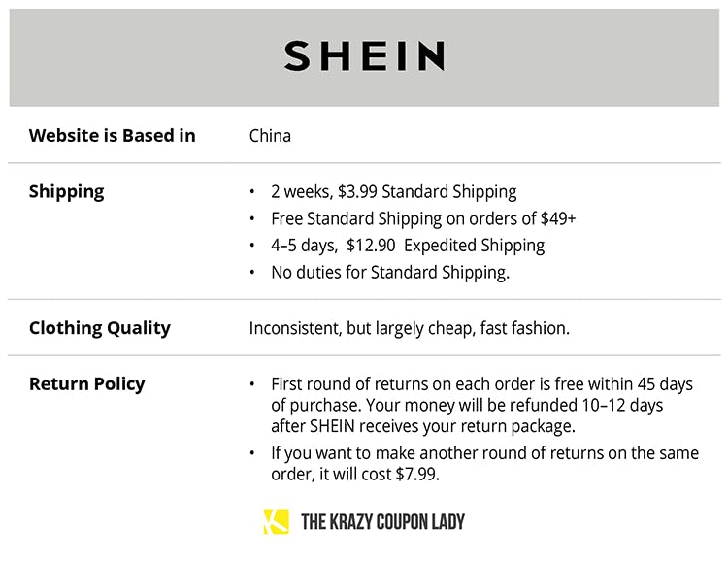Screen dimensions: 728x562
Task: Click 'Free Standard Shipping on orders of $49+'
Action: pos(423,218)
